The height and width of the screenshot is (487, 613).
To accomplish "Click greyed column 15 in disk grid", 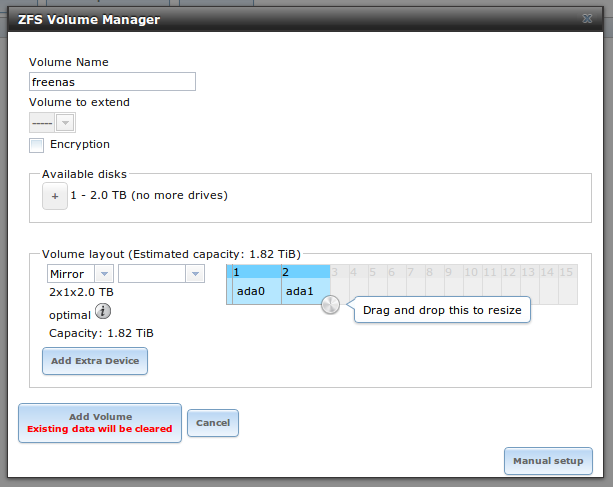I will click(568, 272).
